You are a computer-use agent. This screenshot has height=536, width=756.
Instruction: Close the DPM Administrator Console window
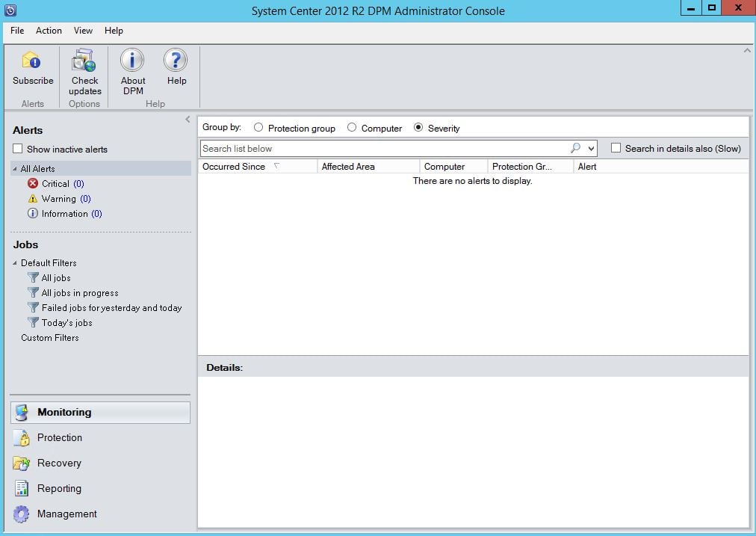[739, 8]
